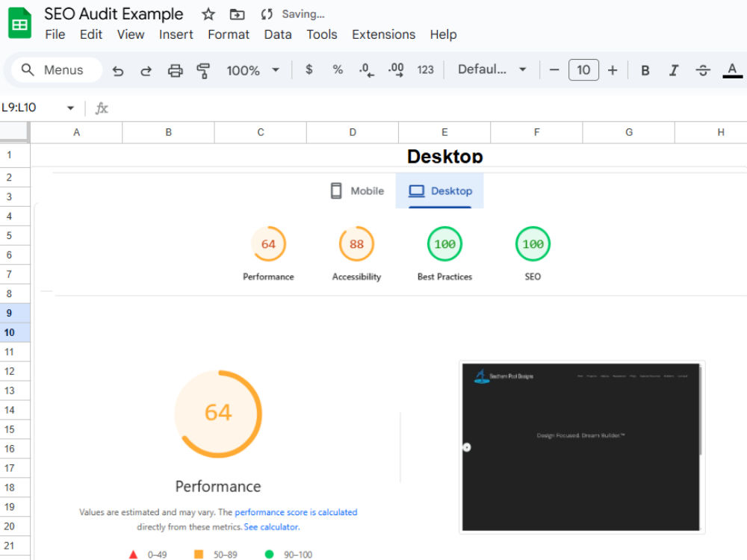Select row 1 header

(15, 155)
